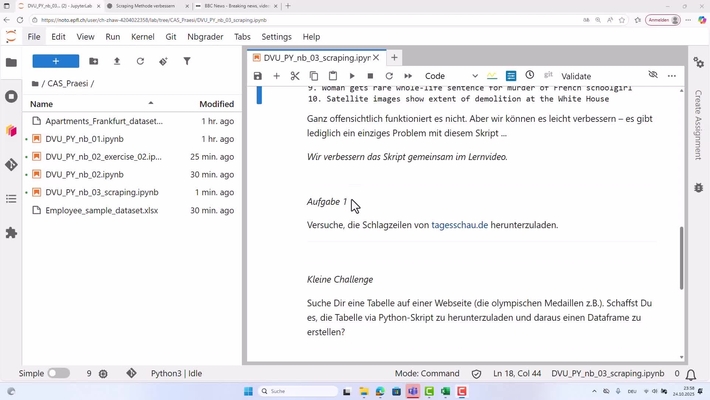
Task: Open the Table of Contents sidebar panel
Action: 11,199
